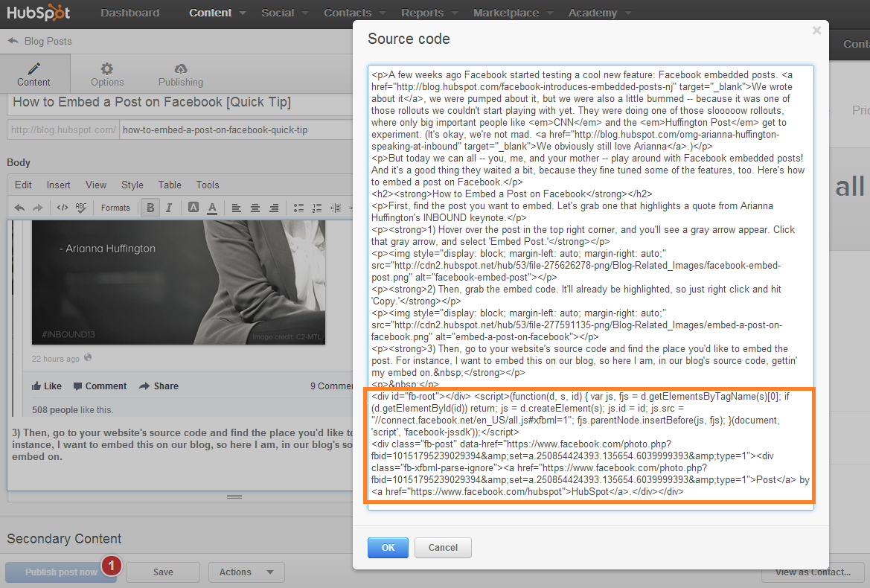Viewport: 870px width, 588px height.
Task: Click the Redo arrow in the editor toolbar
Action: tap(37, 208)
